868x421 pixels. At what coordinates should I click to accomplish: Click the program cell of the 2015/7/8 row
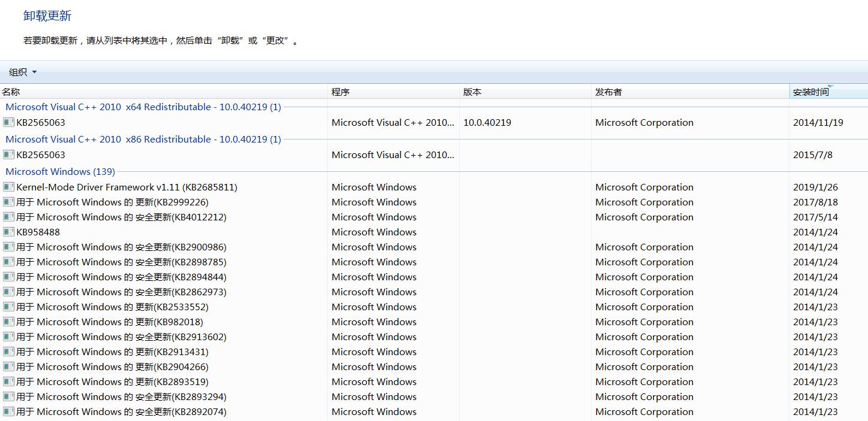[393, 155]
